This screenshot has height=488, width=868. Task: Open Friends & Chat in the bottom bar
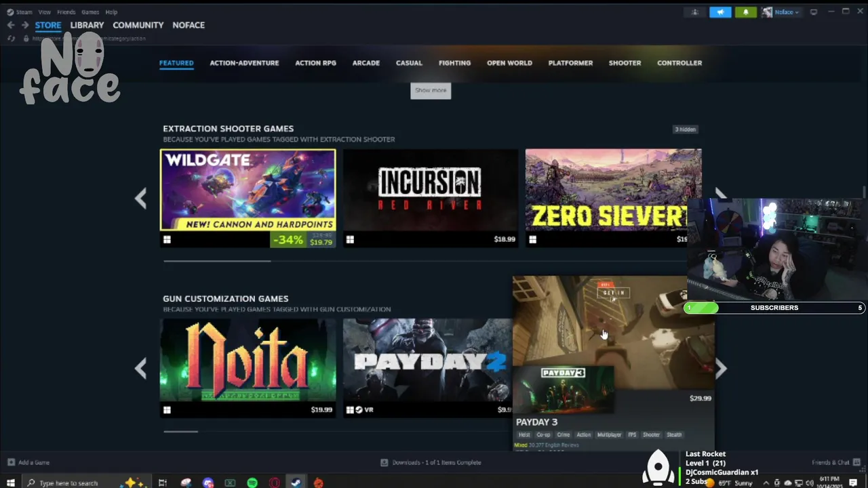click(835, 463)
